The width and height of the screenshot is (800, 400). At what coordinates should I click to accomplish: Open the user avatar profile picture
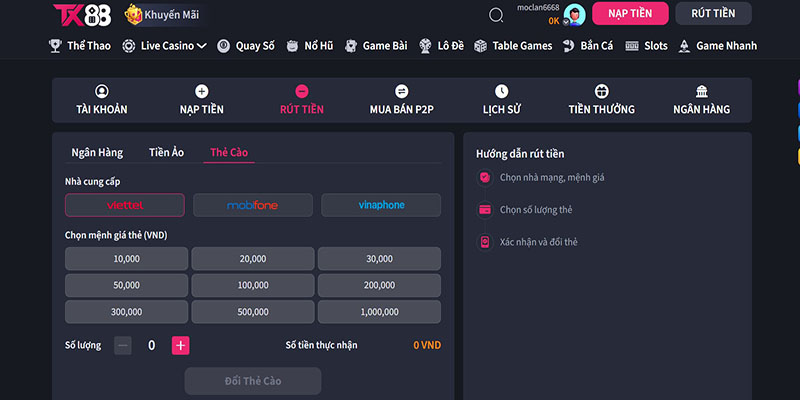click(574, 15)
